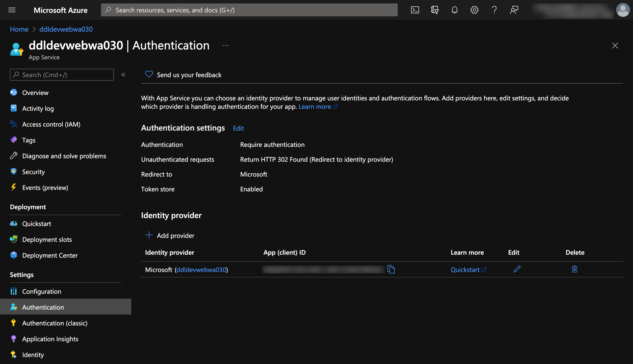Copy the App (client) ID using copy icon

(391, 270)
